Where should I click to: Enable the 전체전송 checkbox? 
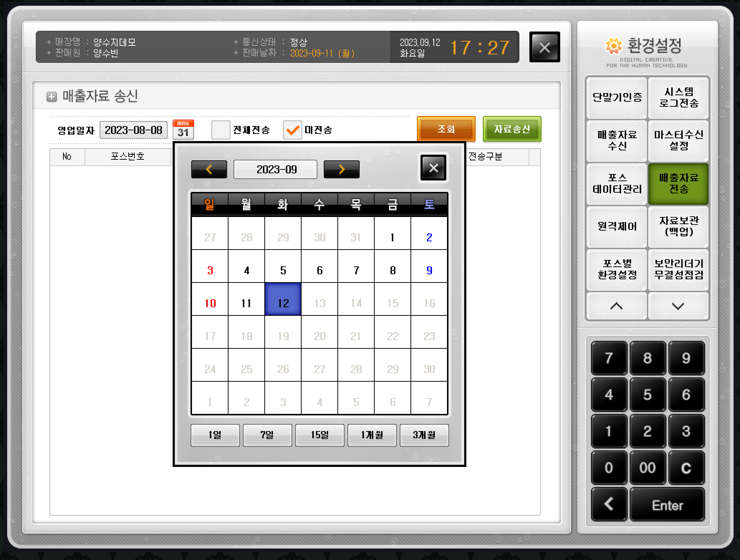click(221, 130)
